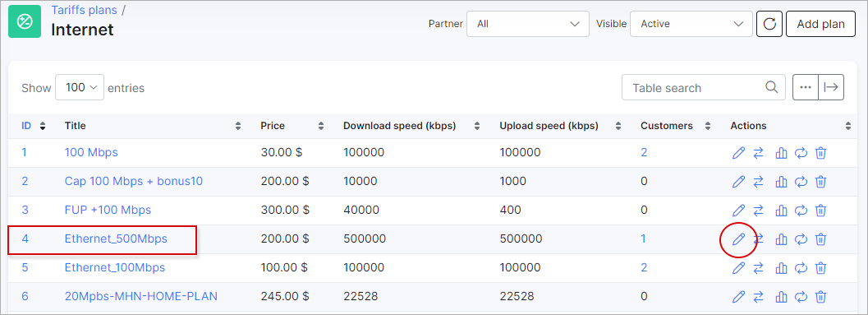Open the 20Mpbs-MHN-HOME-PLAN title link
Image resolution: width=868 pixels, height=315 pixels.
coord(141,297)
